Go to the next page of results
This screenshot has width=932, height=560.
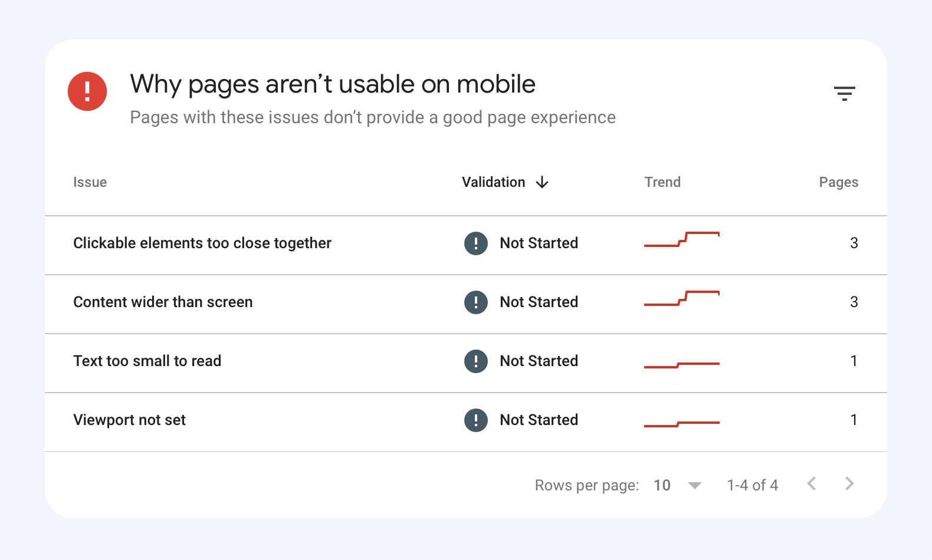849,484
